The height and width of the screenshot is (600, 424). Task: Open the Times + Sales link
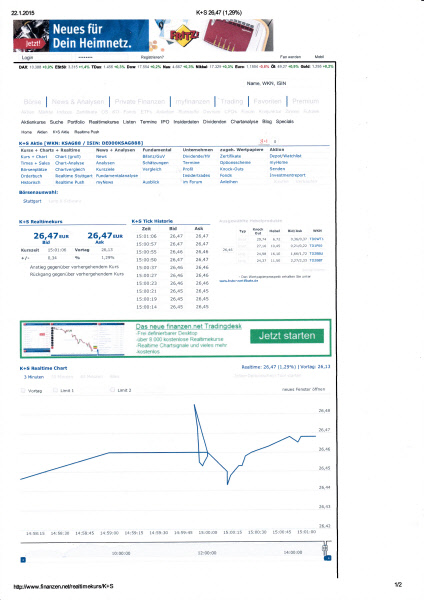point(35,163)
